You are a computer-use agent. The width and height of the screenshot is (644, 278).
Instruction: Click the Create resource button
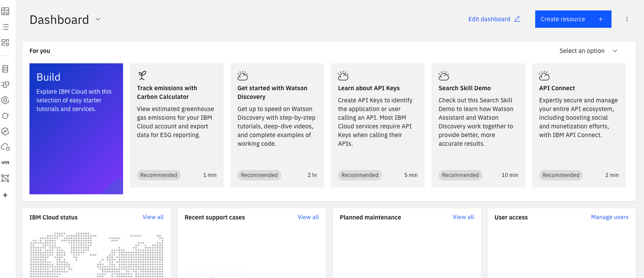pyautogui.click(x=573, y=19)
